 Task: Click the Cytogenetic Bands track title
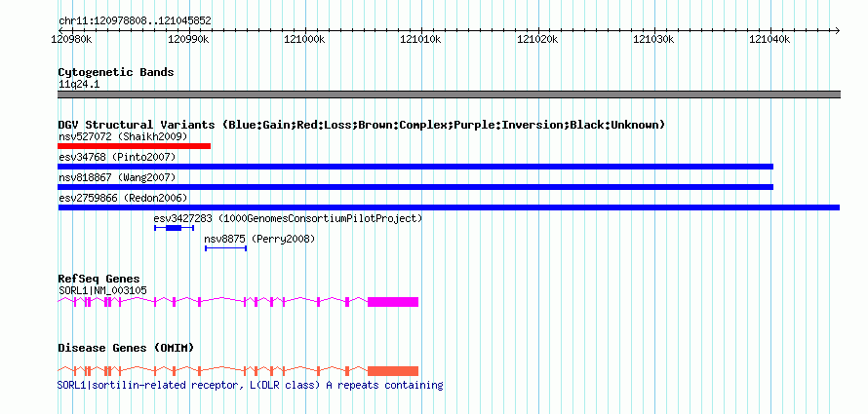116,72
